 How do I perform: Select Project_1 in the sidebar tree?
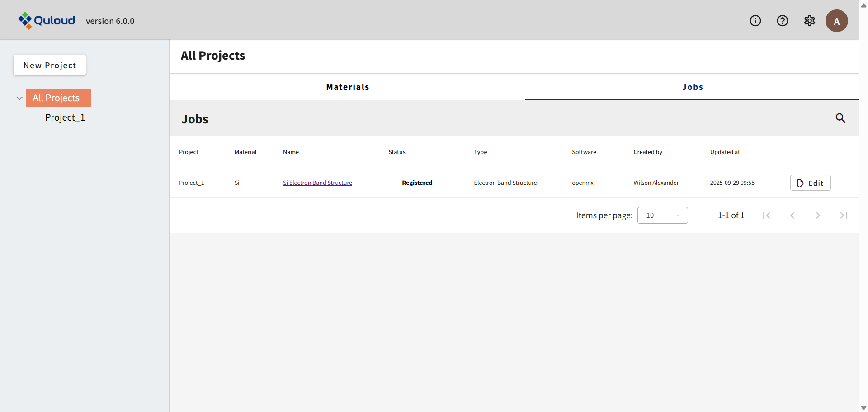tap(65, 117)
